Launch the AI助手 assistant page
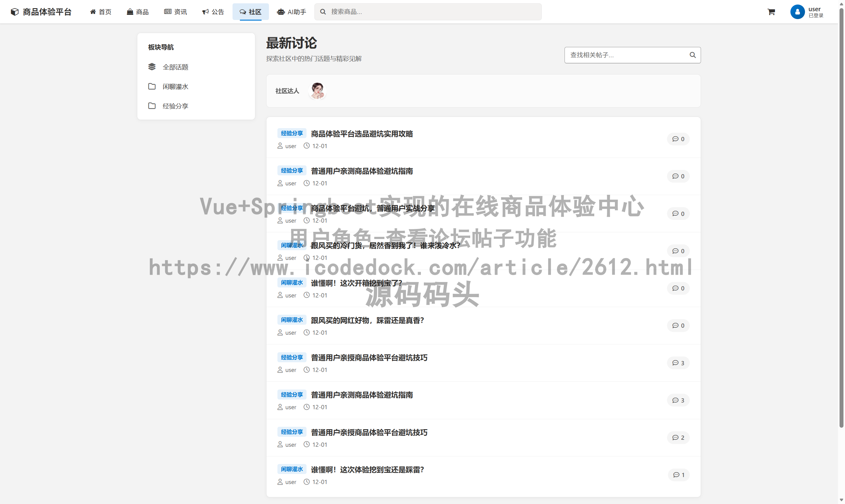The width and height of the screenshot is (845, 504). point(292,12)
